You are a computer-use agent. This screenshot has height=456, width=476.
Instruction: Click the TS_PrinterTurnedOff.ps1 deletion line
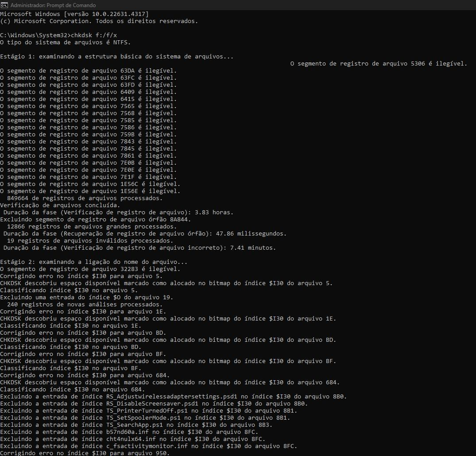click(149, 411)
